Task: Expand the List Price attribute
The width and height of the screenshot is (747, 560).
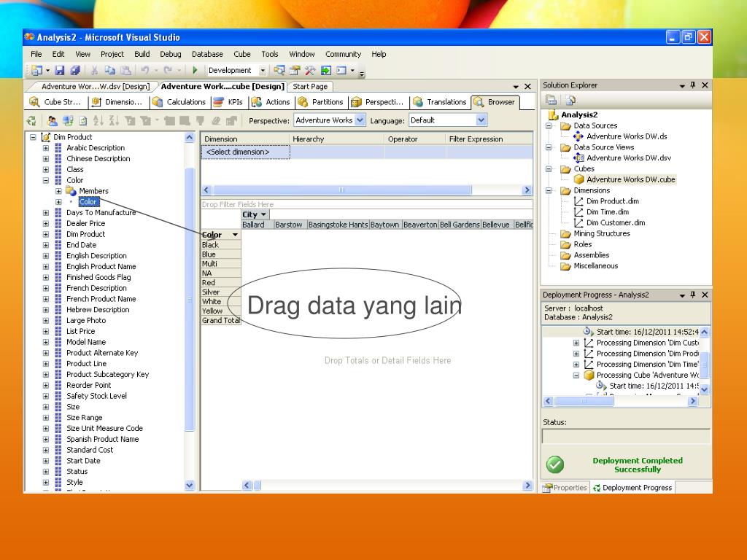Action: [x=46, y=332]
